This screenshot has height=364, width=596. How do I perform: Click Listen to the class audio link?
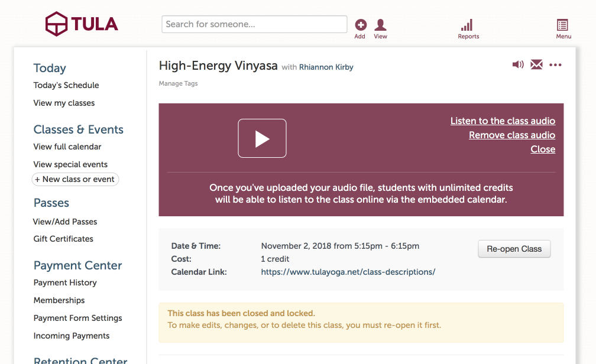click(503, 121)
